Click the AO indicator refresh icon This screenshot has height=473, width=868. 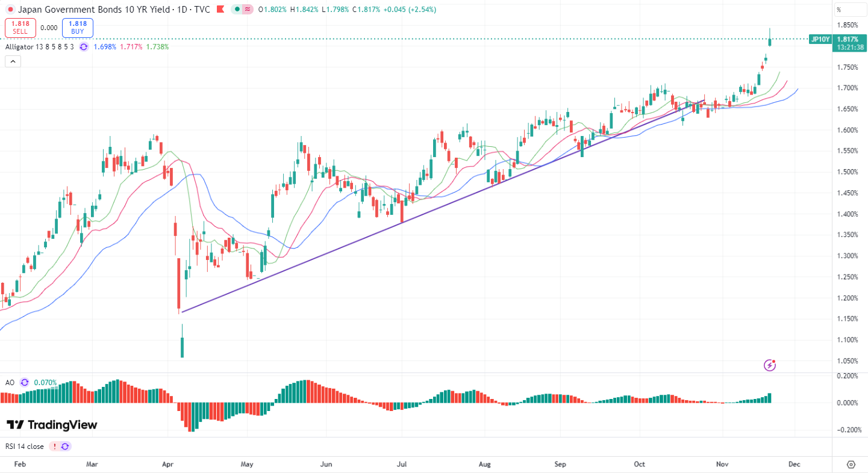click(x=24, y=382)
